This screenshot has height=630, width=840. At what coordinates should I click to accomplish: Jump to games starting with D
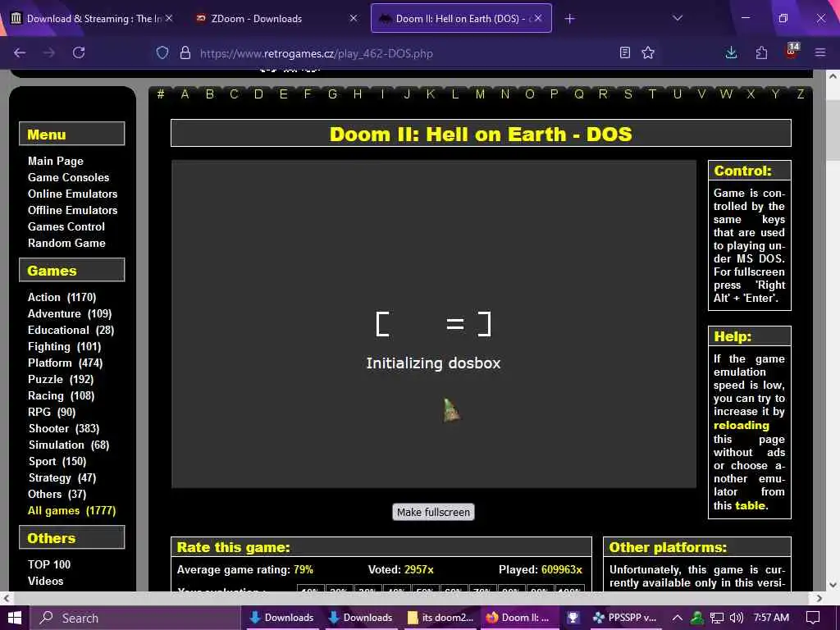tap(258, 94)
